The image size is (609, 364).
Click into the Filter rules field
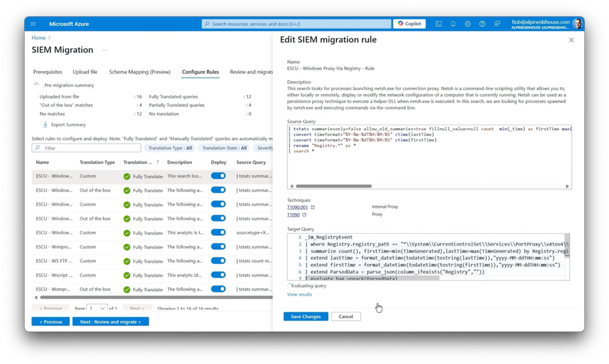coord(86,148)
